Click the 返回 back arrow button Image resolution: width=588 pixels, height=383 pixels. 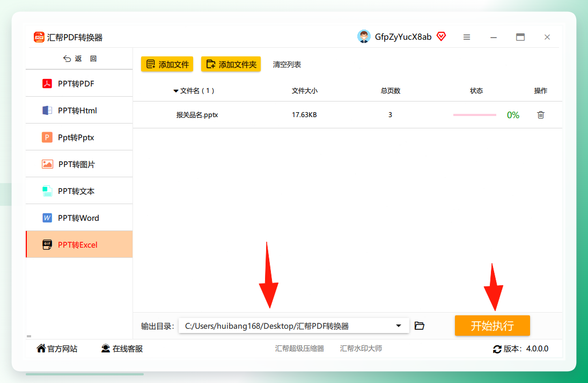pos(80,59)
